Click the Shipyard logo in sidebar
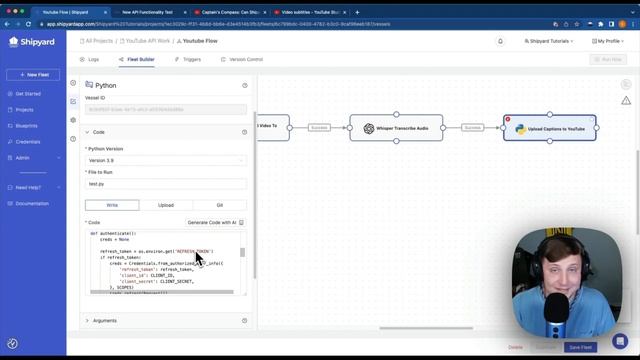 pyautogui.click(x=32, y=42)
